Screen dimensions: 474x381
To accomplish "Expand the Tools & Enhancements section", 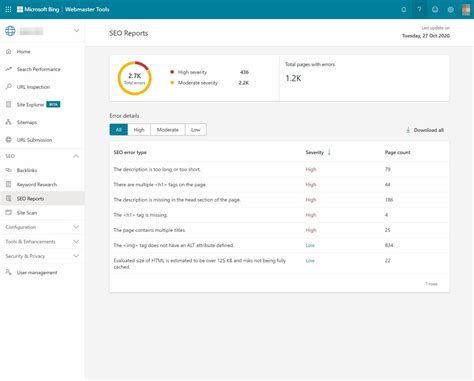I will [x=42, y=242].
